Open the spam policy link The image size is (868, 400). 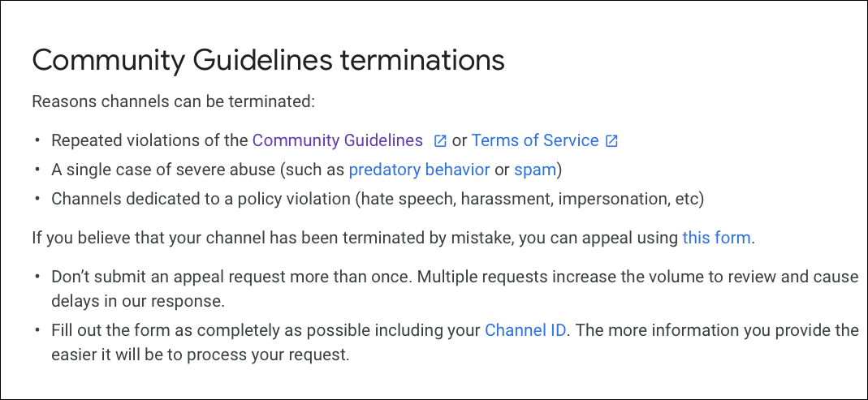point(535,170)
